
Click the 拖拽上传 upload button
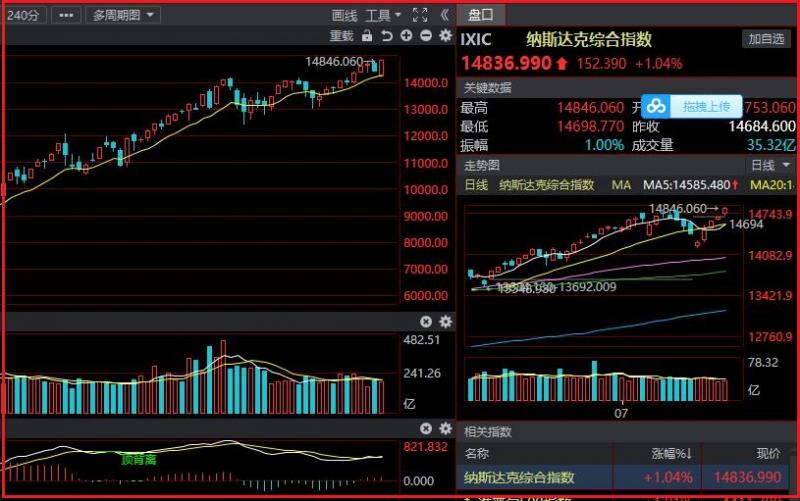point(706,106)
